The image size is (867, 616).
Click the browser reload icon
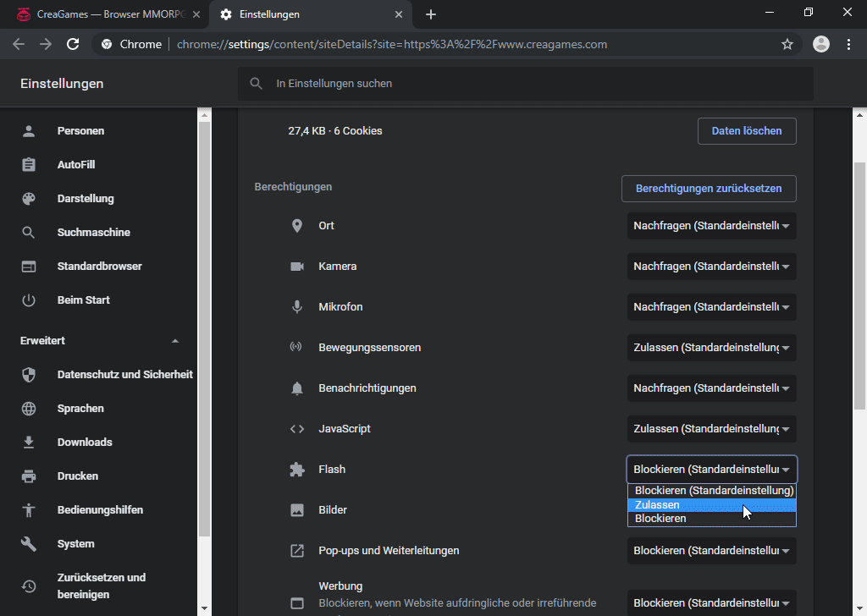pos(73,44)
